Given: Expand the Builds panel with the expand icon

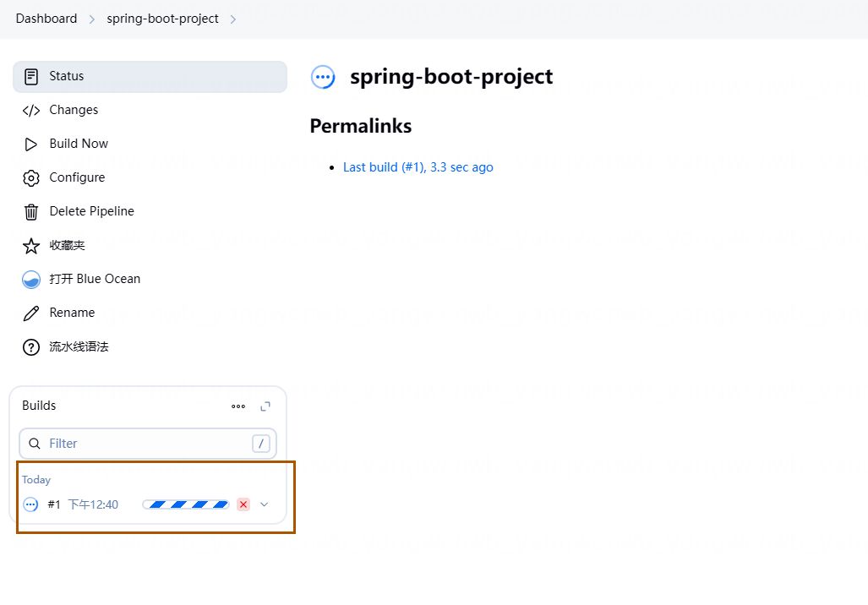Looking at the screenshot, I should tap(265, 406).
